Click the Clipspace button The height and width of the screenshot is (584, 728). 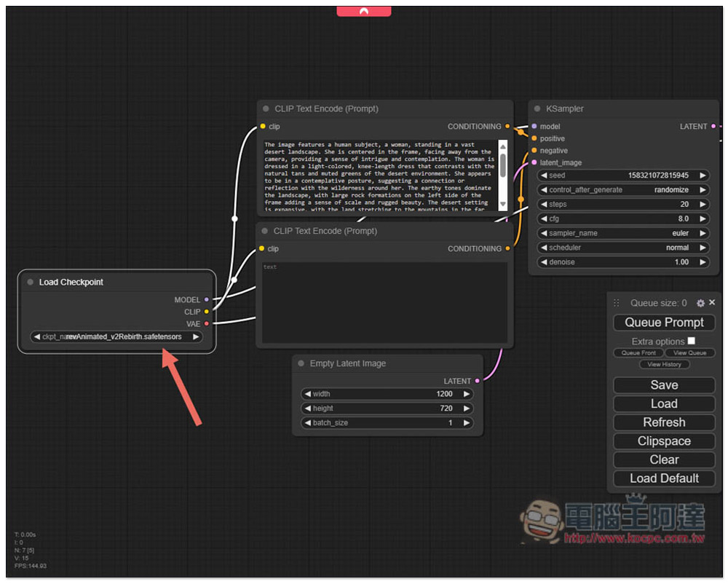coord(664,441)
